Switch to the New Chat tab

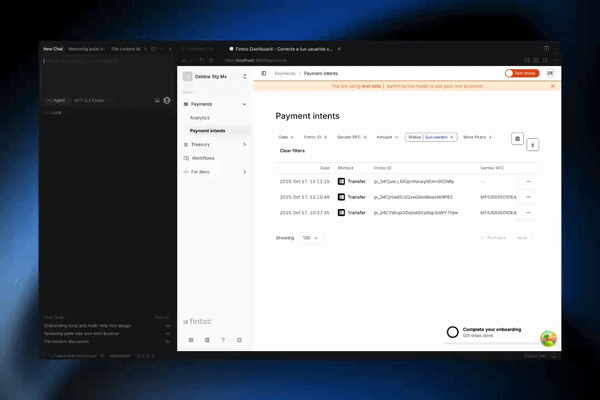tap(53, 49)
